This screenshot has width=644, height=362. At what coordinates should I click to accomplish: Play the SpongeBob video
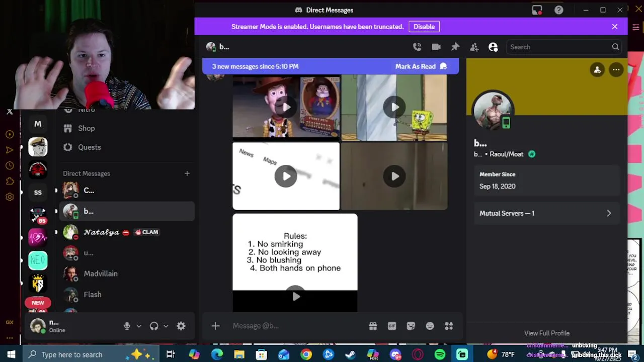click(x=394, y=107)
